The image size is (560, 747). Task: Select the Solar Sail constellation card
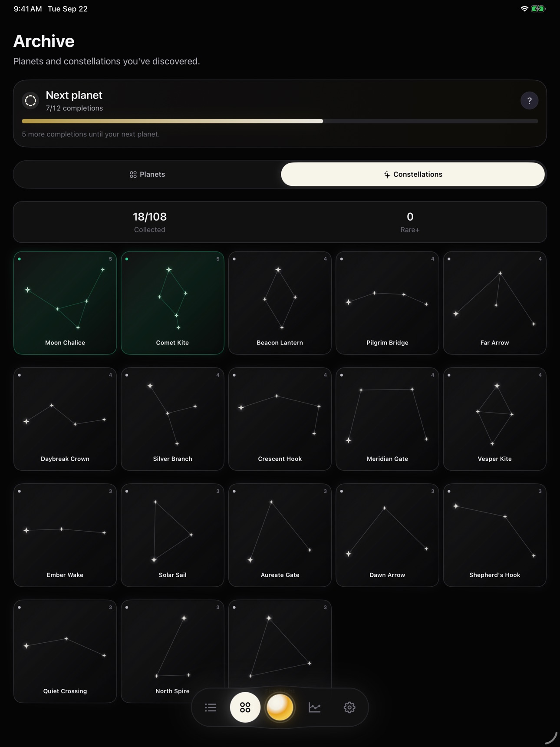(172, 535)
